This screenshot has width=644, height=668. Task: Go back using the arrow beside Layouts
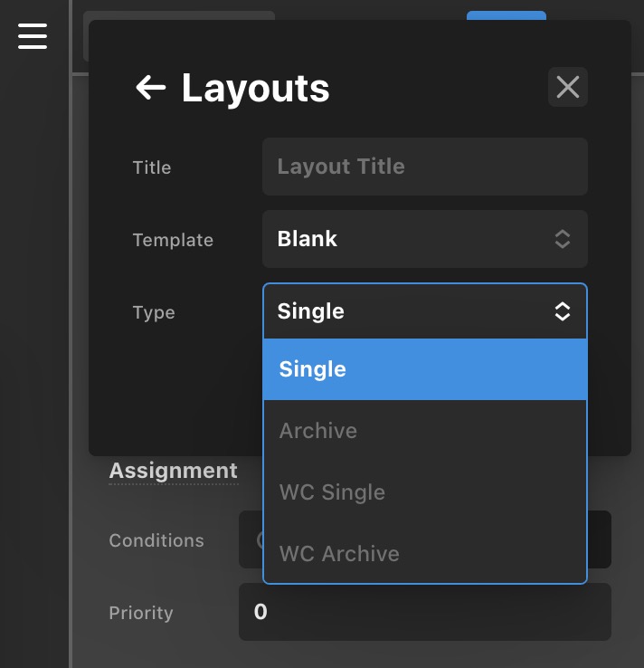[150, 87]
